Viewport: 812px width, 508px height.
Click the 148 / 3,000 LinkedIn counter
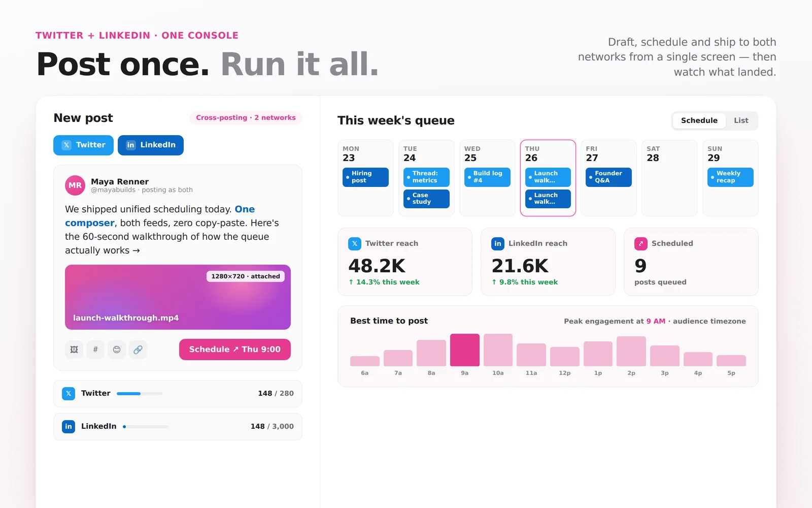click(272, 427)
